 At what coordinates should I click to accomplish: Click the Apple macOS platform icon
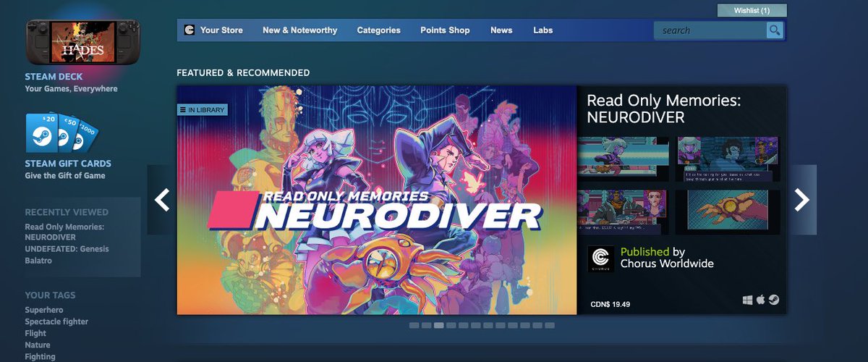click(x=760, y=300)
